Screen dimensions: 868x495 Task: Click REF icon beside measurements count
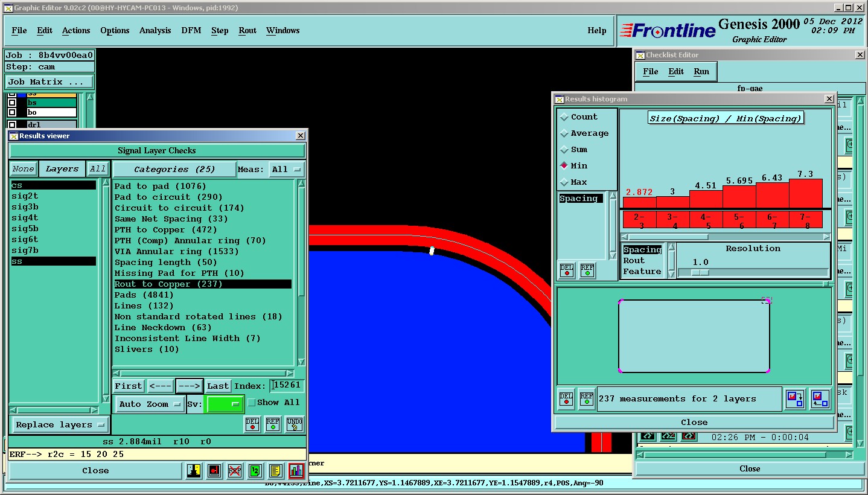586,399
